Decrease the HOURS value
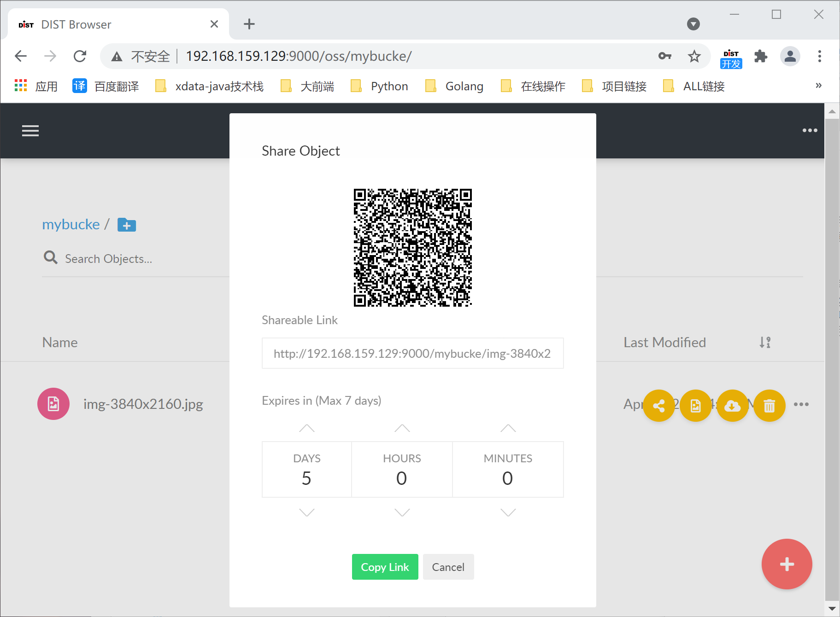This screenshot has height=617, width=840. 402,512
